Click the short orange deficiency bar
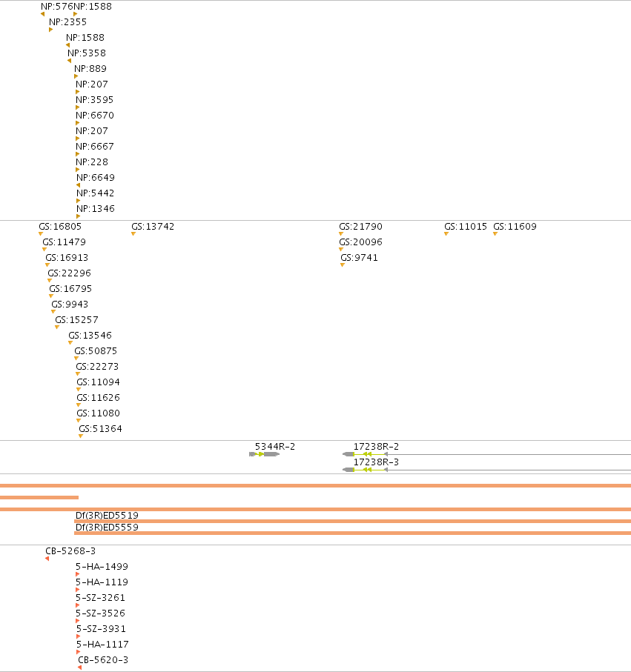631x672 pixels. tap(39, 498)
